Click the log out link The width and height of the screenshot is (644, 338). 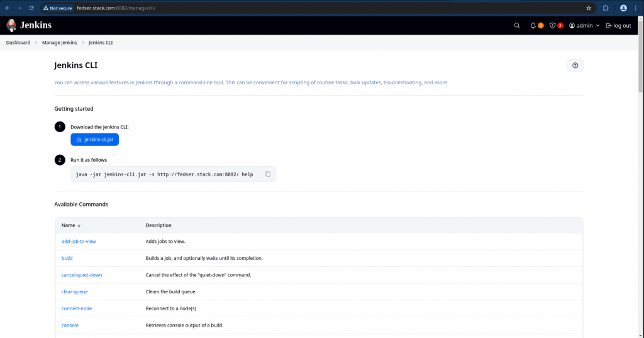pos(618,26)
